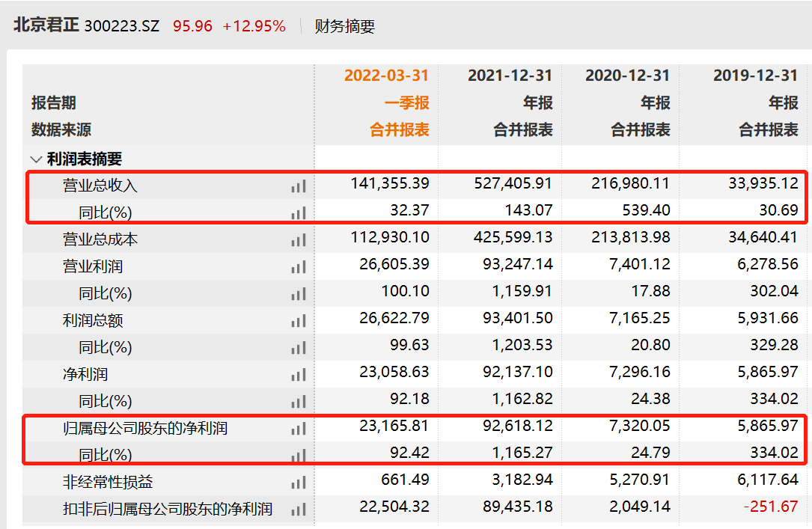Select the 归属母公司股东的净利润 row label
812x529 pixels.
click(145, 428)
